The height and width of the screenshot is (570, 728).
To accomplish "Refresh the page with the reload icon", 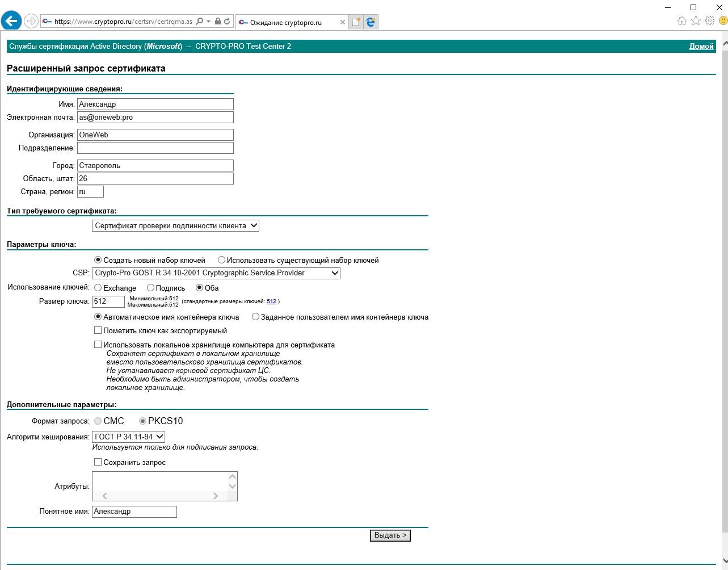I will coord(227,22).
